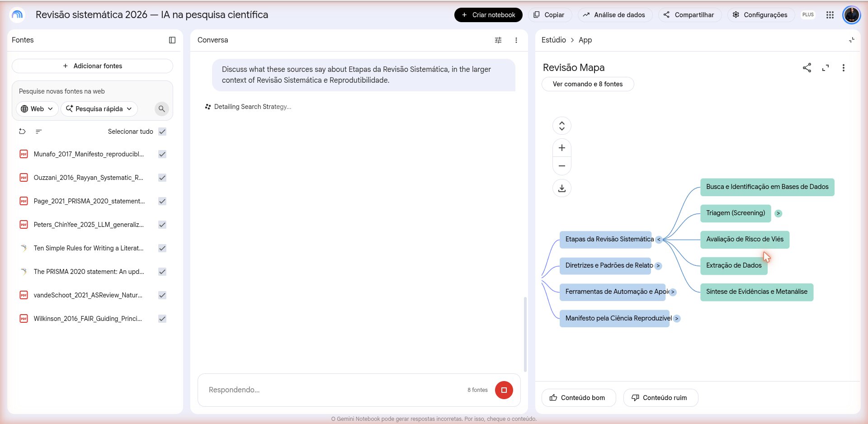Click PDF icon of Ouzzani_2016 source

24,178
